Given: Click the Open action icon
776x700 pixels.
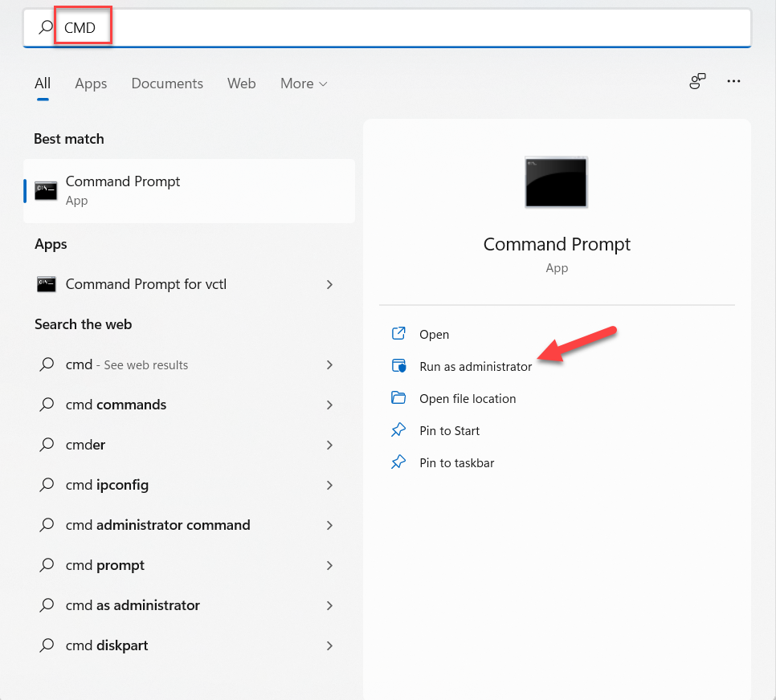Looking at the screenshot, I should click(398, 334).
